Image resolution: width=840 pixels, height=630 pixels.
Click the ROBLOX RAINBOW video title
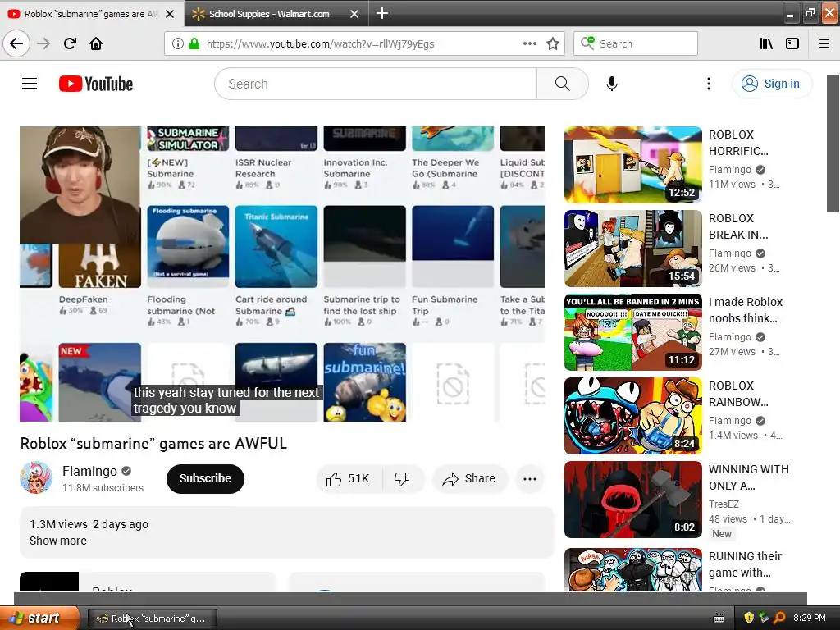pos(738,394)
